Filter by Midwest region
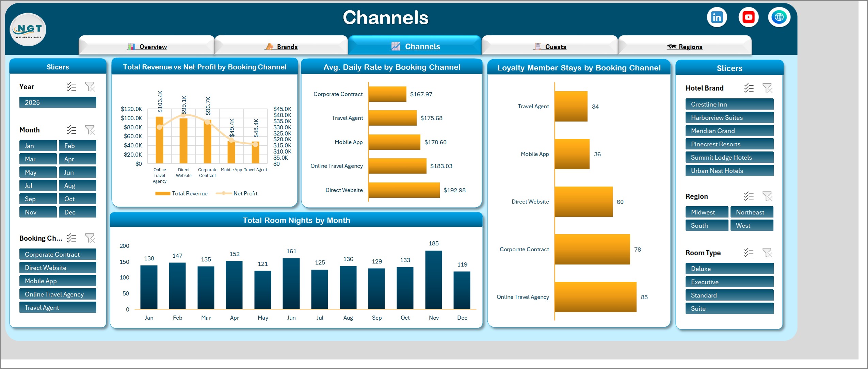This screenshot has height=369, width=868. (x=707, y=212)
